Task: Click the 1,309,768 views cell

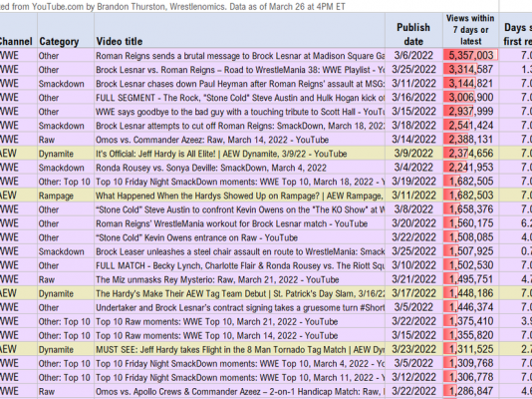Action: [x=470, y=363]
